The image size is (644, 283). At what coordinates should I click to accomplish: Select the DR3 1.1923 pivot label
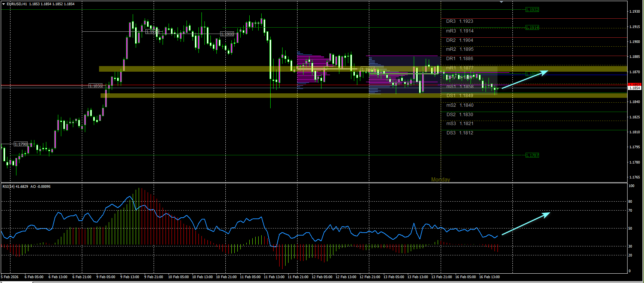(x=459, y=21)
